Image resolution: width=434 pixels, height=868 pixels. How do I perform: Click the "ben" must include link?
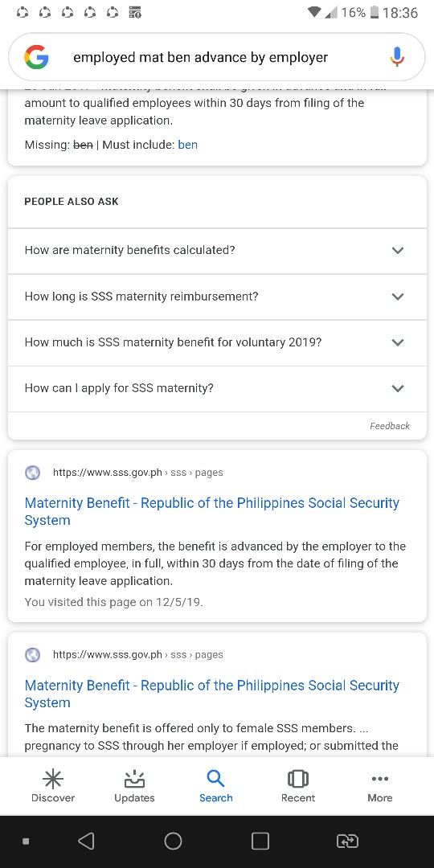(x=187, y=145)
